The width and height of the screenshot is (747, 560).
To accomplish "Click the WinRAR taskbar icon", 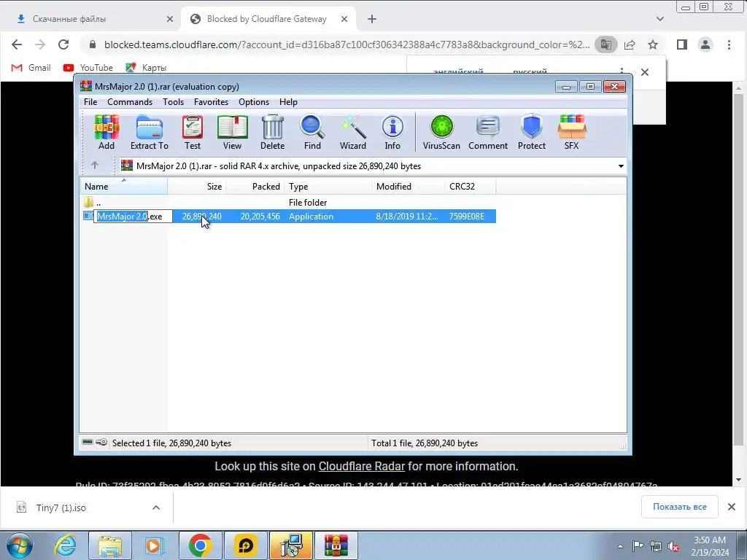I will 336,545.
